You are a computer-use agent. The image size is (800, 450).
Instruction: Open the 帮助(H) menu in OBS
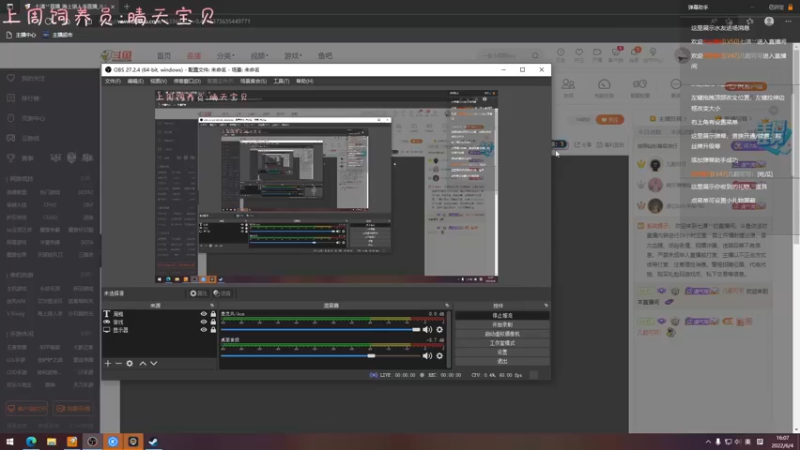[305, 81]
